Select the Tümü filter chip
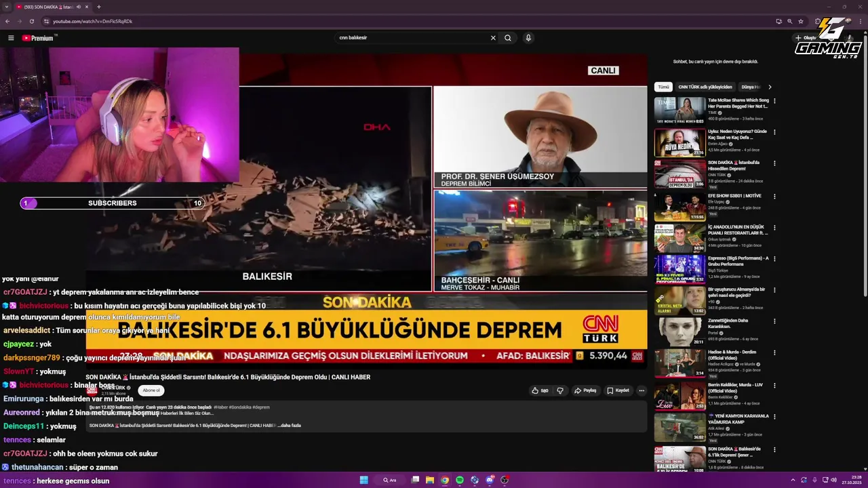This screenshot has width=868, height=488. (663, 87)
